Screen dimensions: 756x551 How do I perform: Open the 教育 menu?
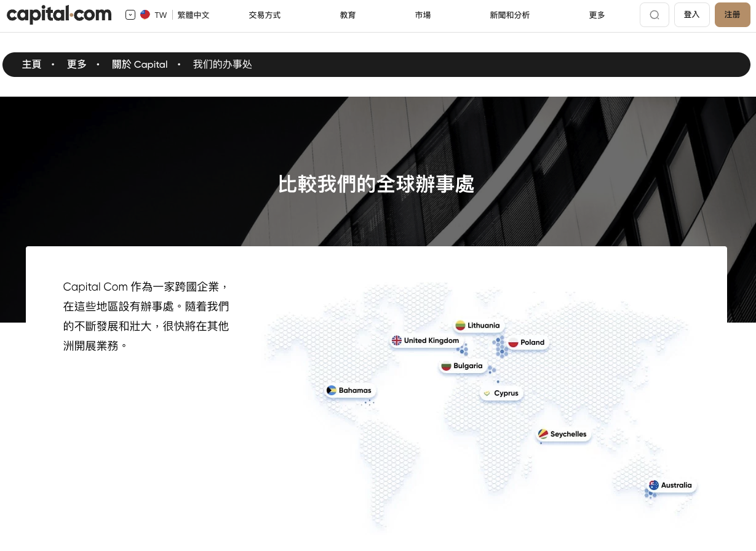click(348, 15)
